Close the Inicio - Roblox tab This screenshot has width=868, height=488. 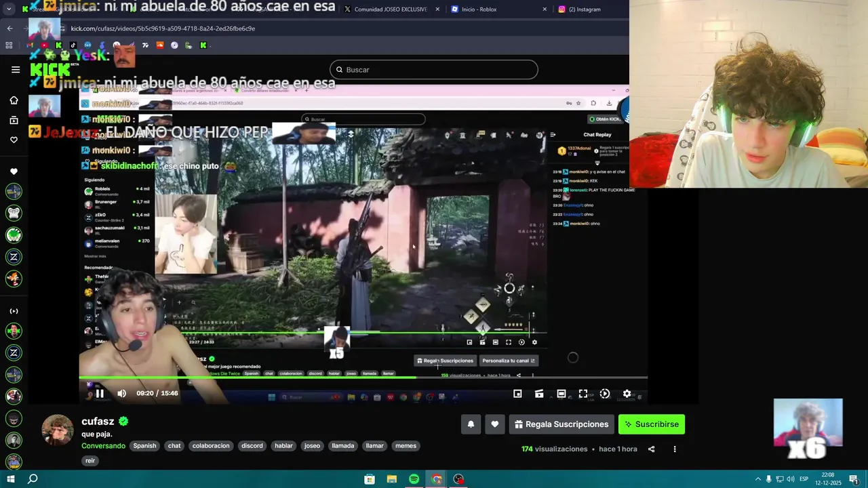click(545, 9)
